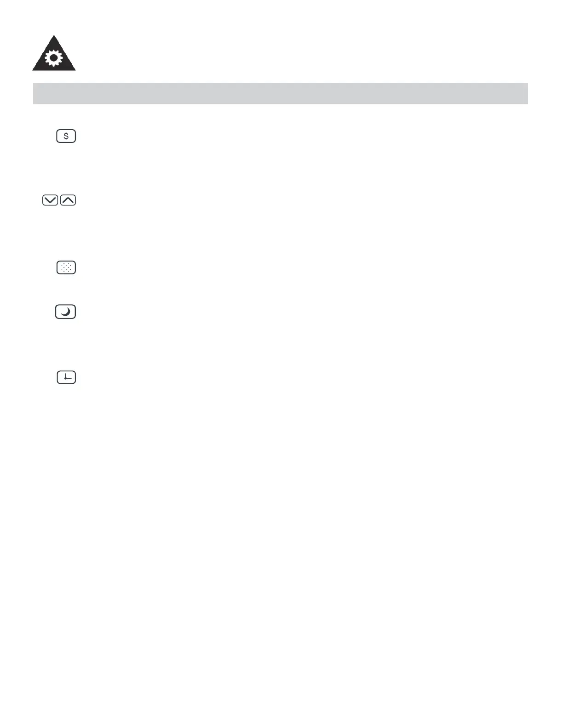This screenshot has width=563, height=728.
Task: Enable the dot-filled rectangle key
Action: (66, 267)
